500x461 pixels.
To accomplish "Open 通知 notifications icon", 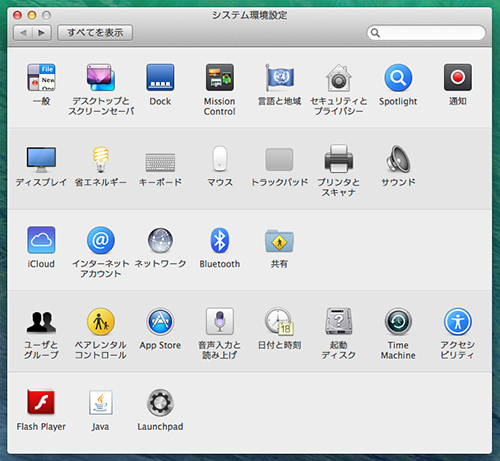I will 457,77.
